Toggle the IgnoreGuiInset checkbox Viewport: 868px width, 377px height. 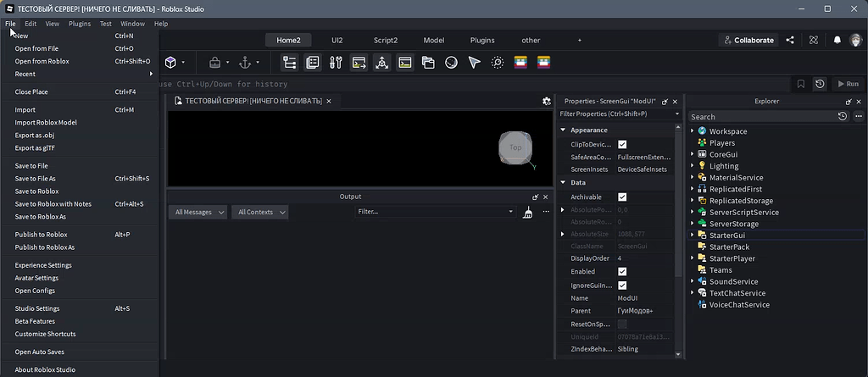[x=622, y=286]
